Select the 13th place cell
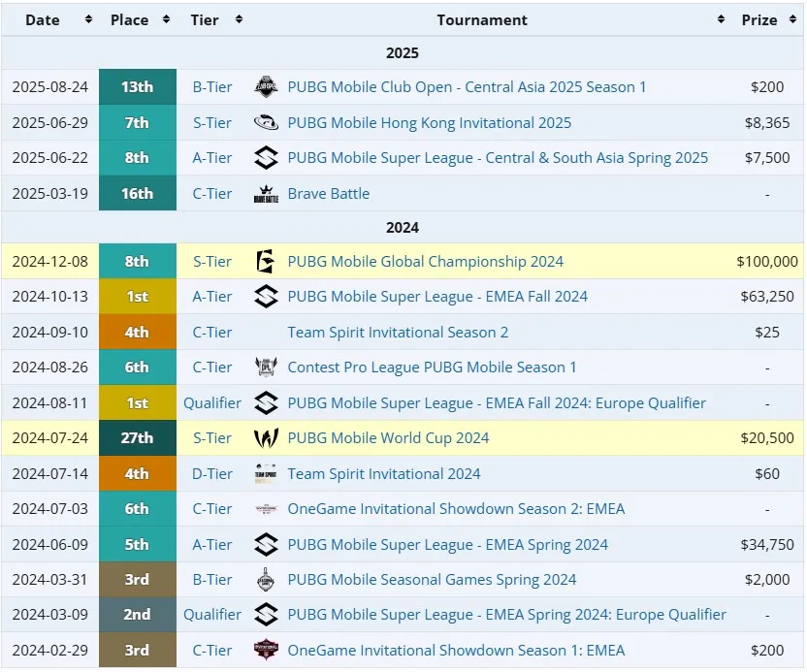This screenshot has width=807, height=672. 138,87
